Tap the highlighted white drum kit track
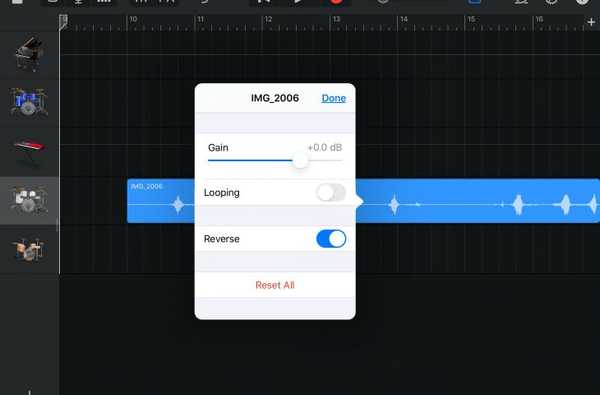600x395 pixels. [x=29, y=200]
